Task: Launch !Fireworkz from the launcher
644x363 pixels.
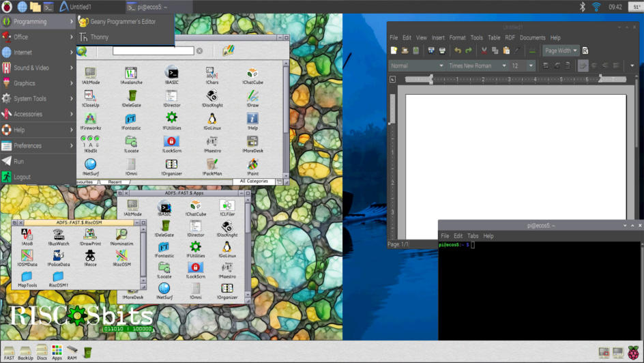Action: 90,121
